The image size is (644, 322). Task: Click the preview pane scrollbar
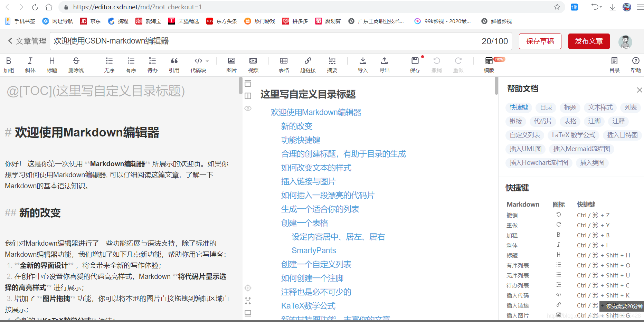point(496,86)
